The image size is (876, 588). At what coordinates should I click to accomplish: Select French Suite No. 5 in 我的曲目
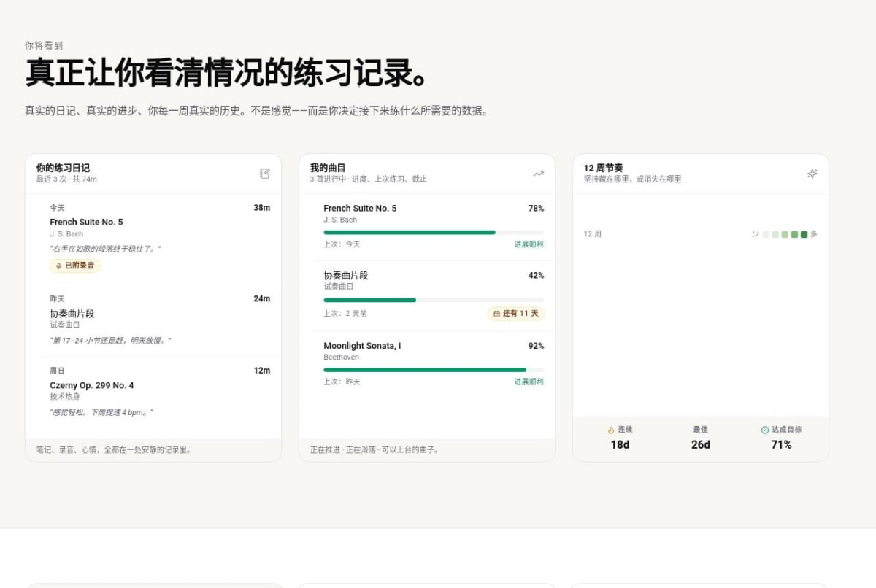(360, 208)
